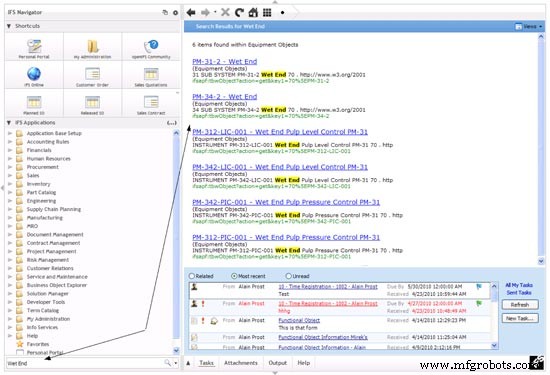
Task: Select the Developer Tools tree item
Action: point(46,302)
